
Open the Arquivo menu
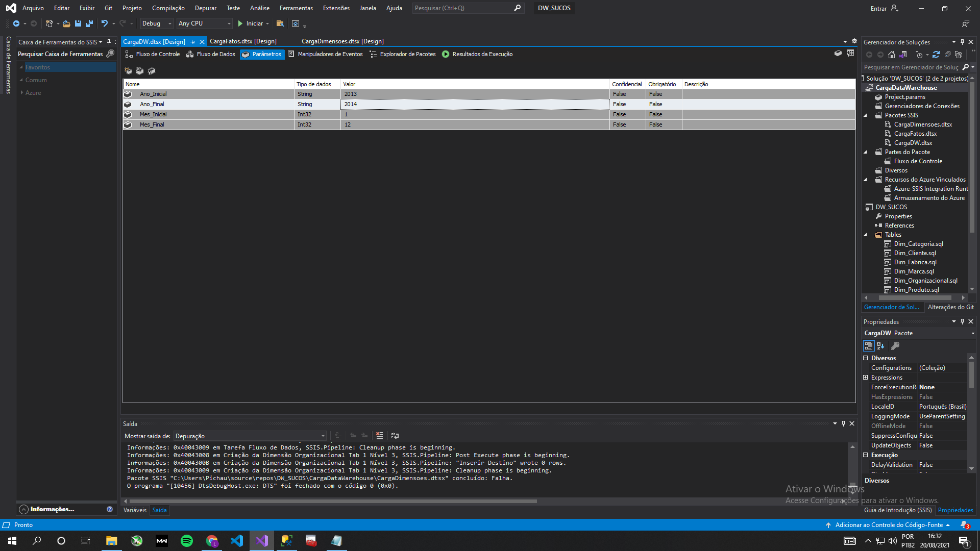tap(33, 8)
